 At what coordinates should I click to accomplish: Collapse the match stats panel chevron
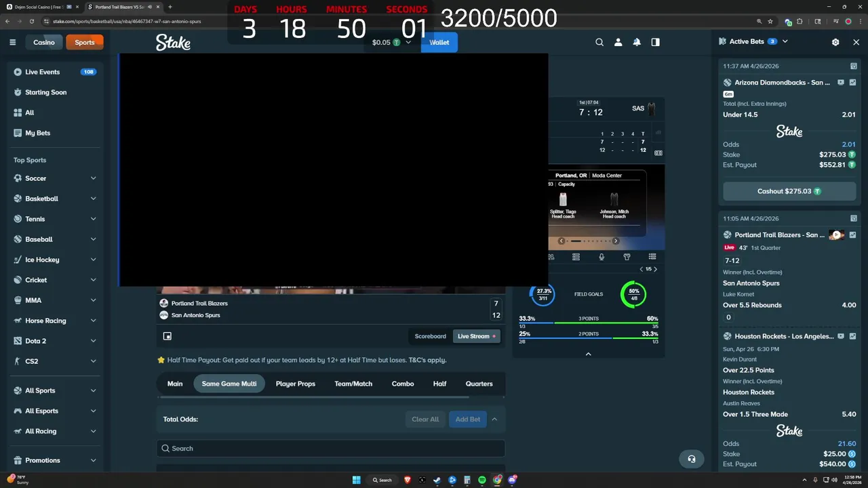588,354
